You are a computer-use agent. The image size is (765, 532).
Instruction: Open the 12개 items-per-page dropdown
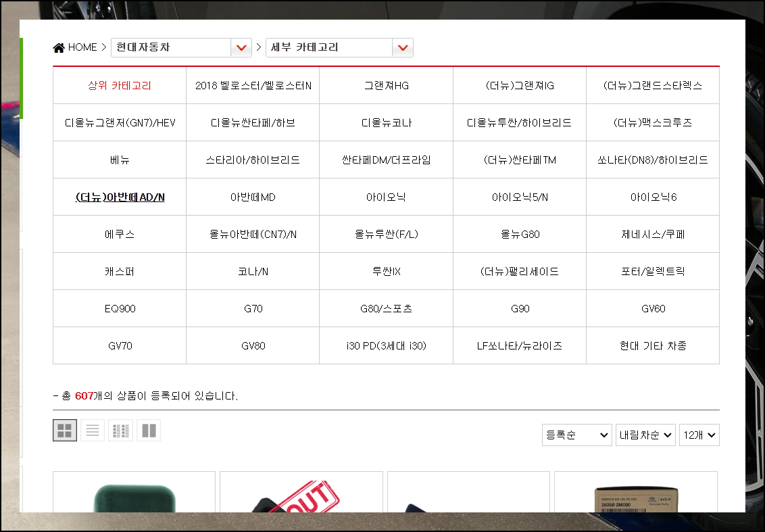699,435
